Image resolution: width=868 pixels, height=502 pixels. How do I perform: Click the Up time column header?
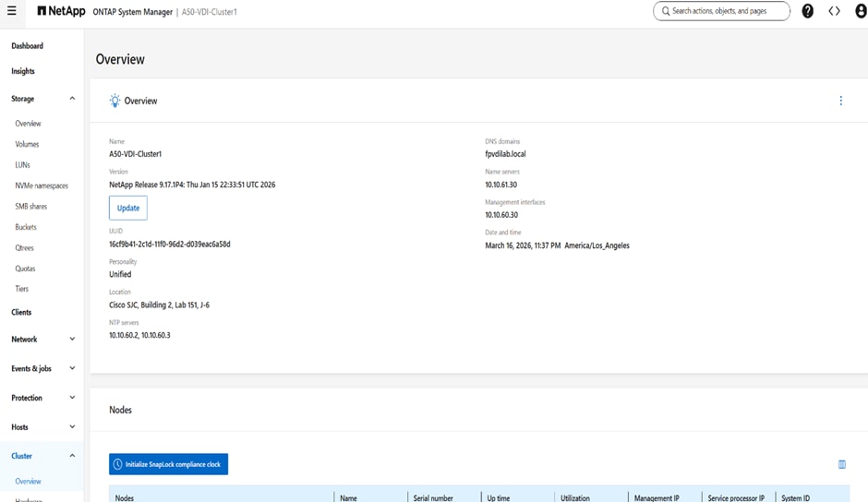499,498
